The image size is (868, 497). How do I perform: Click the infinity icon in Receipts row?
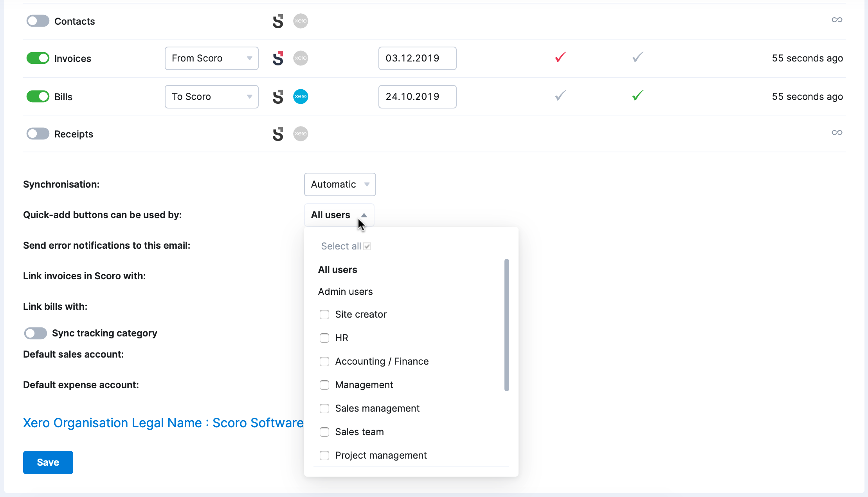click(837, 132)
